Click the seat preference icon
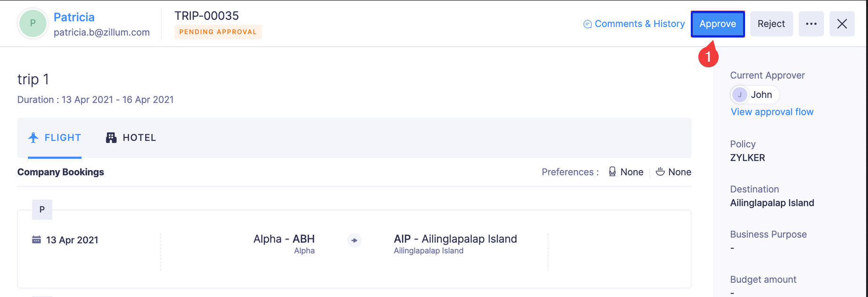The width and height of the screenshot is (868, 297). tap(612, 172)
